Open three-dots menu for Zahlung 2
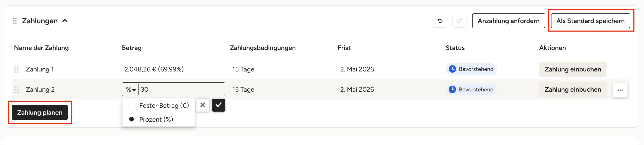 click(x=620, y=90)
